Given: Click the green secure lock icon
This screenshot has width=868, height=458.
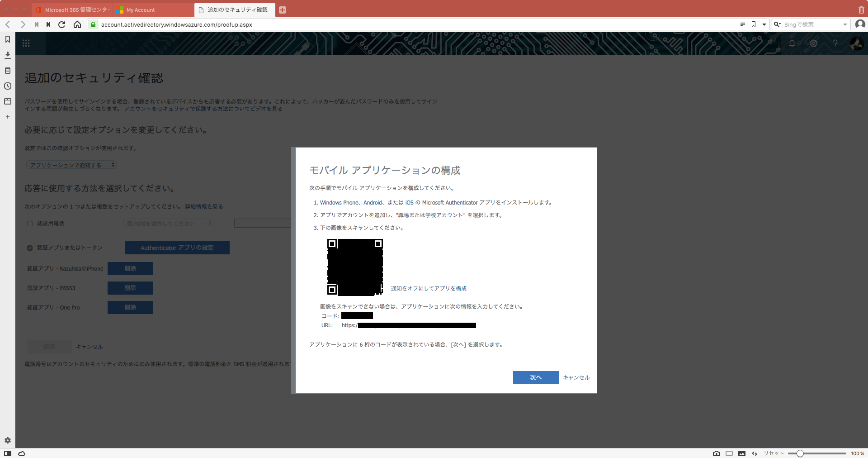Looking at the screenshot, I should [x=93, y=24].
